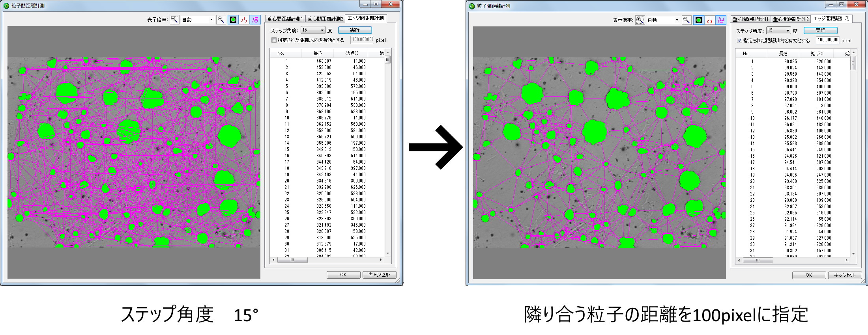Image resolution: width=868 pixels, height=335 pixels.
Task: Select the row with length 90.802
Action: pyautogui.click(x=793, y=251)
